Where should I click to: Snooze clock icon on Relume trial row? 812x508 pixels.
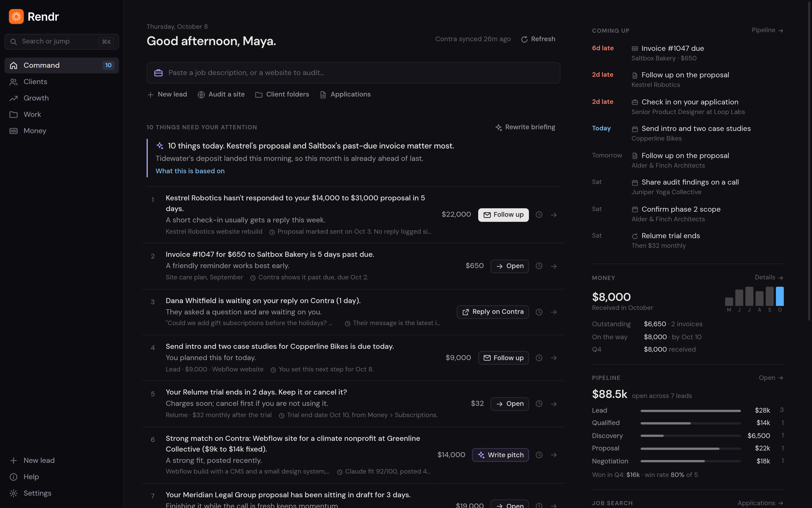(x=539, y=404)
